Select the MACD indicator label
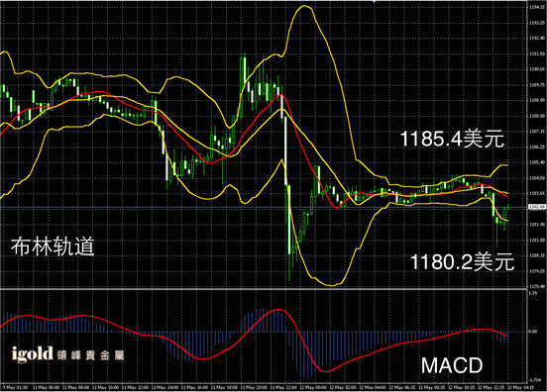The width and height of the screenshot is (547, 392). 452,365
